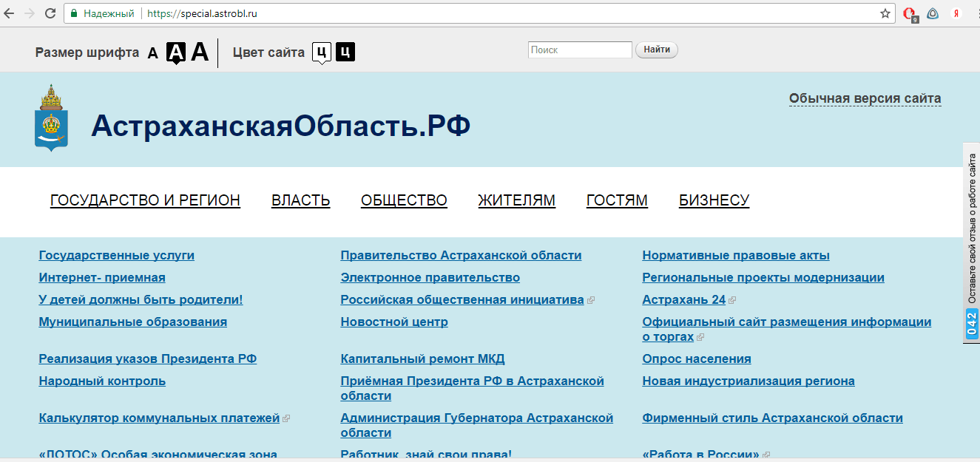
Task: Select the smallest font size A
Action: tap(153, 53)
